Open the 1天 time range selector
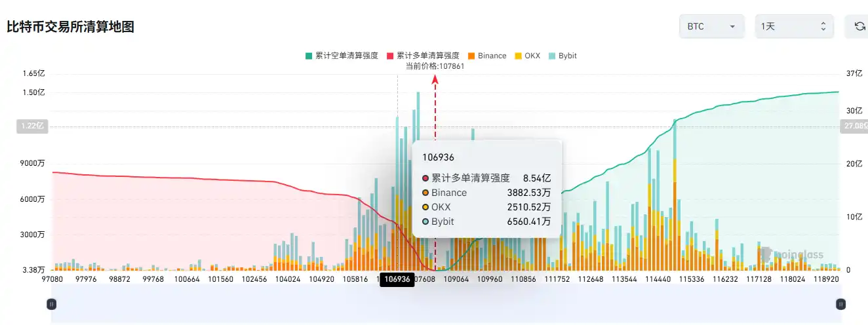 793,27
